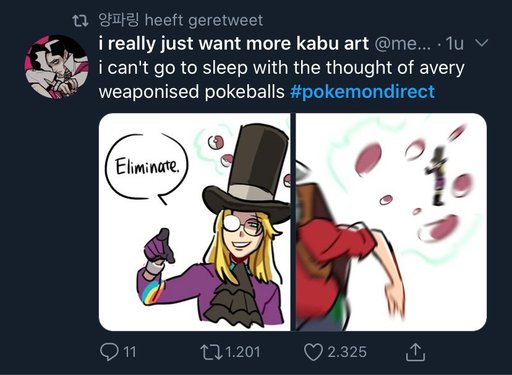Image resolution: width=512 pixels, height=375 pixels.
Task: Click the retweet count 1.201
Action: [243, 352]
